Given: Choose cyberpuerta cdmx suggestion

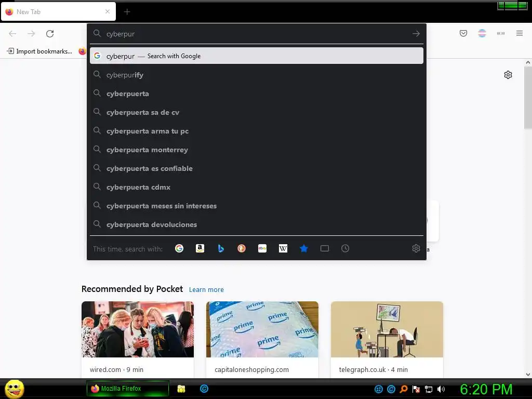Looking at the screenshot, I should coord(257,187).
